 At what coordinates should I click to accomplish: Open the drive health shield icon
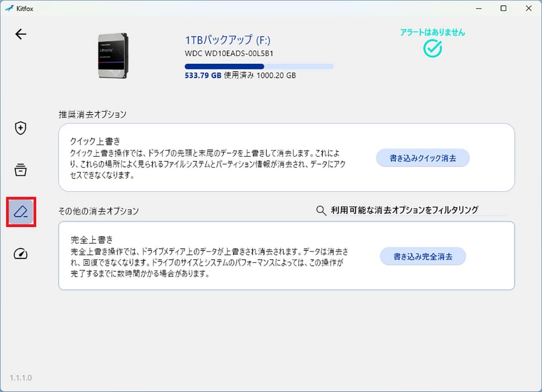[x=20, y=128]
